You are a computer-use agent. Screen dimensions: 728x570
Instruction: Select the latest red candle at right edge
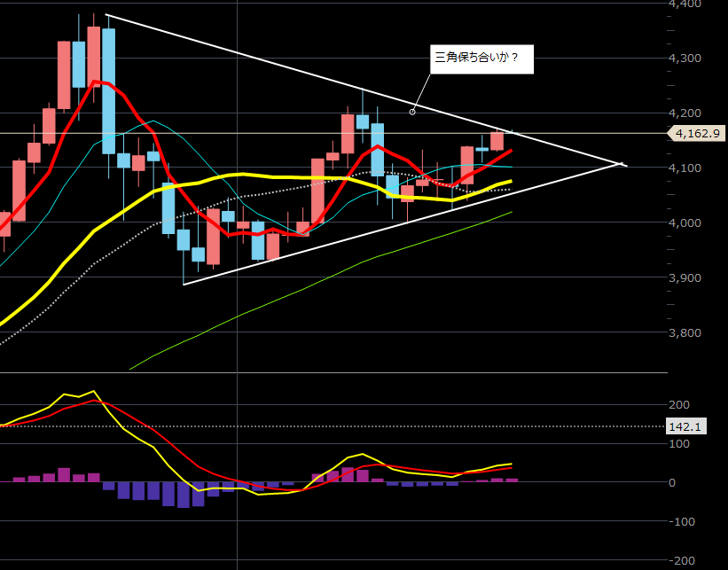497,140
